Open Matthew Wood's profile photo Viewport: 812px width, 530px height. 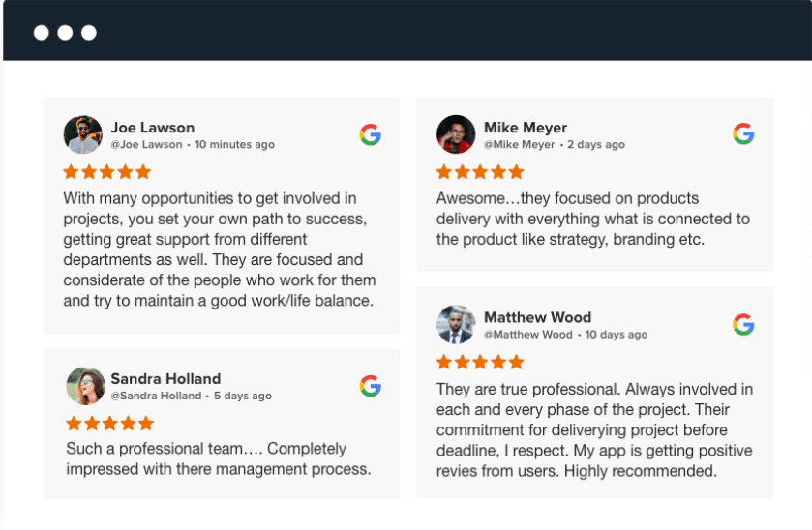[x=456, y=325]
